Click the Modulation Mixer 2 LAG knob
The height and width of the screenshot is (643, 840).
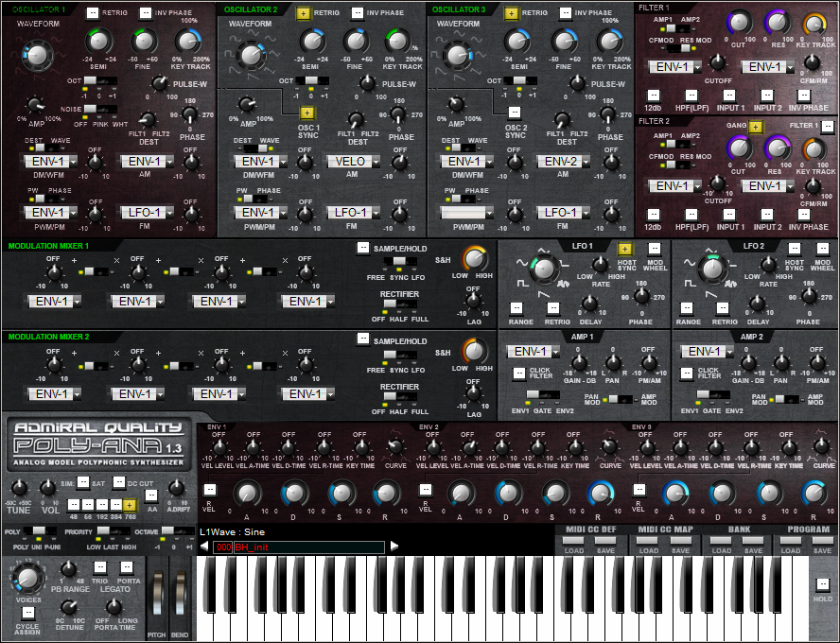pyautogui.click(x=474, y=393)
